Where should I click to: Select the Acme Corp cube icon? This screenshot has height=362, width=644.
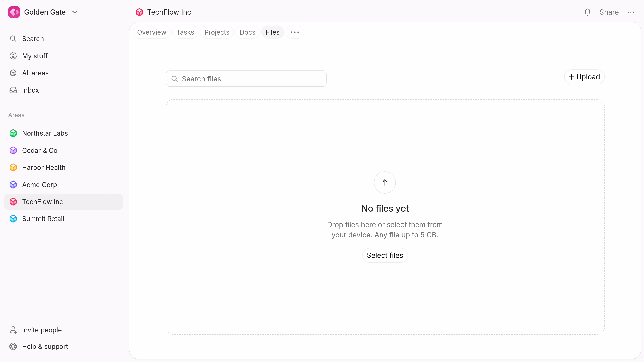point(13,185)
